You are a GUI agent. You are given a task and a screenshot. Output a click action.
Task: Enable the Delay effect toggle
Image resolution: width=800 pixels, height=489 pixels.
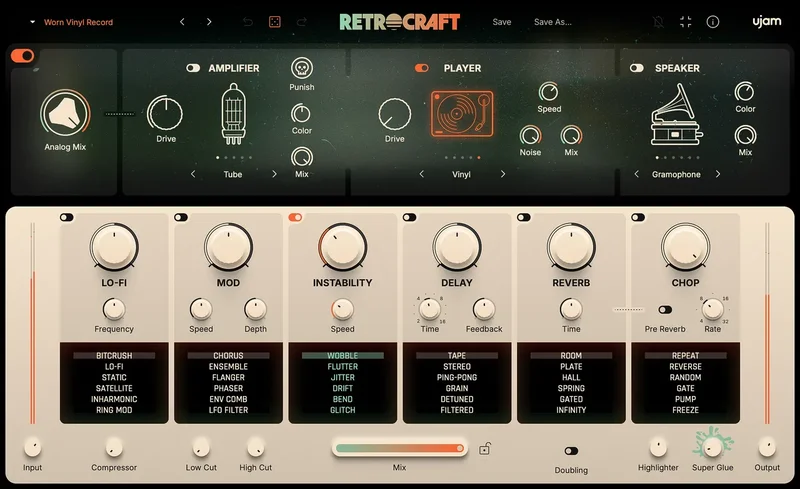[x=410, y=217]
